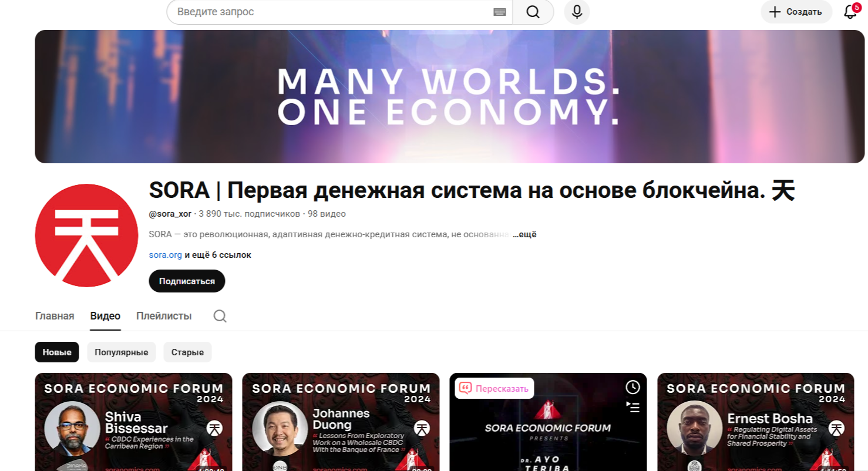Add Ayo Teriba video to Watch Later
This screenshot has width=868, height=471.
tap(633, 387)
